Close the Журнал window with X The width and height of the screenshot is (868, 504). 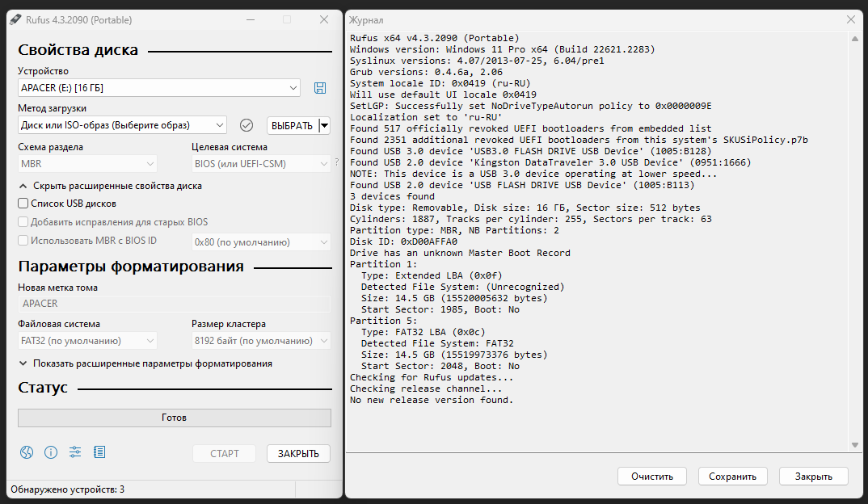point(851,20)
